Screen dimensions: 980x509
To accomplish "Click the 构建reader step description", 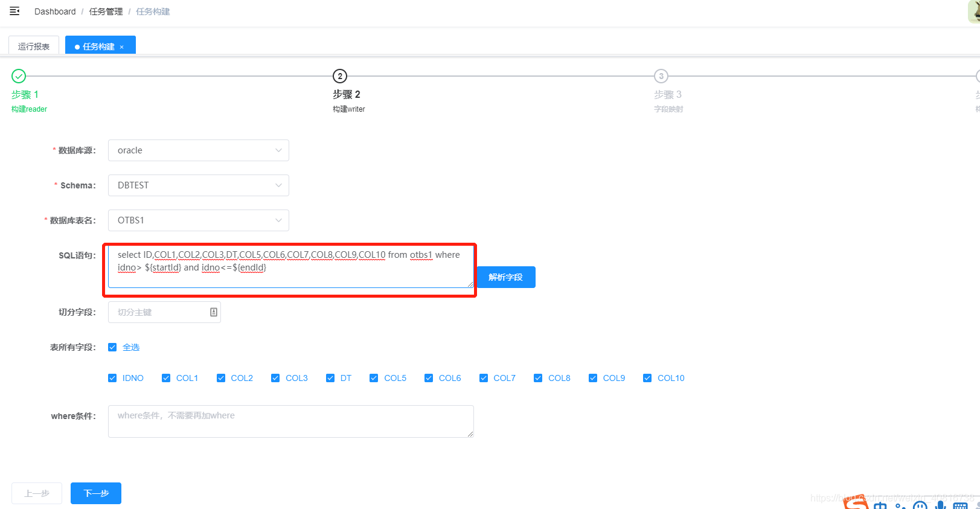I will pyautogui.click(x=29, y=109).
